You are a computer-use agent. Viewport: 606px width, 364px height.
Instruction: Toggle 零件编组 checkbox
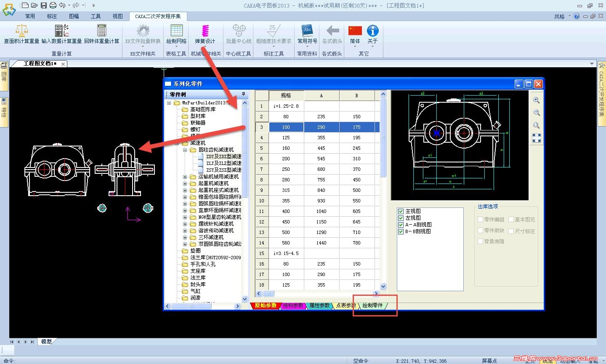point(480,219)
